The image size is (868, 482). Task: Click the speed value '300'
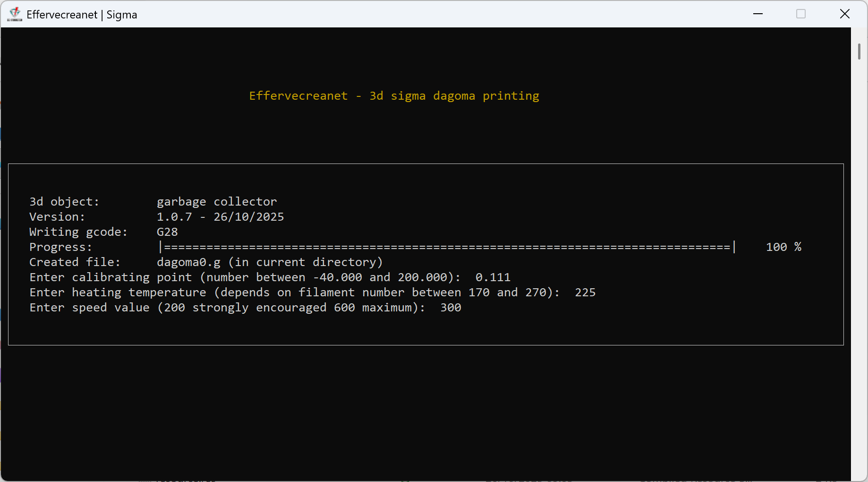click(x=451, y=308)
